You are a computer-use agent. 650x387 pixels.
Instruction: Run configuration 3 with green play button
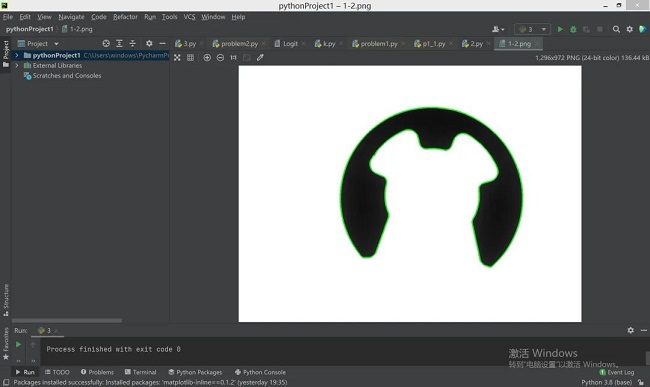point(560,29)
